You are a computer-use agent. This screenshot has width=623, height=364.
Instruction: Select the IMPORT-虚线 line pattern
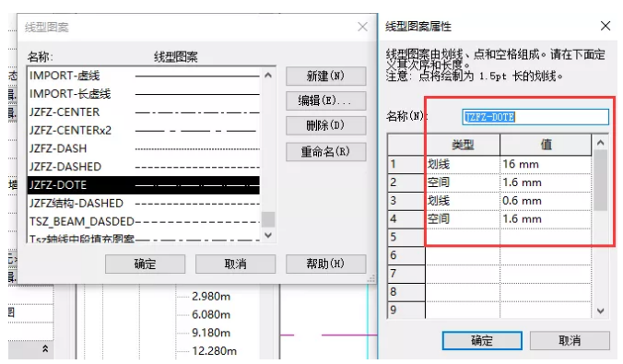pos(144,76)
